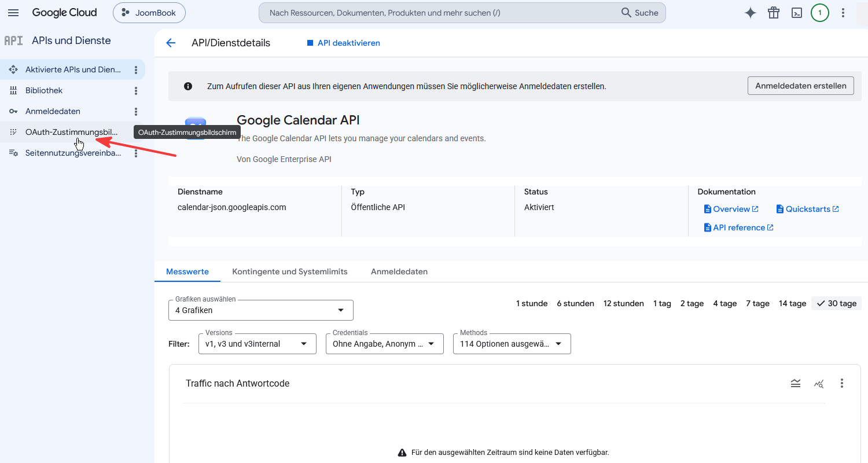Click the Aktivierte APIs sidebar icon
Screen dimensions: 868x463
pos(13,69)
